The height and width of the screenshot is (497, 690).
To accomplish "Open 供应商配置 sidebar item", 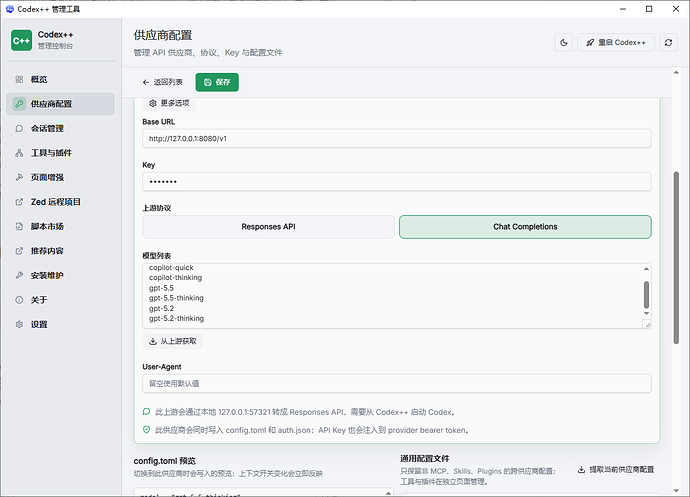I will (x=60, y=104).
